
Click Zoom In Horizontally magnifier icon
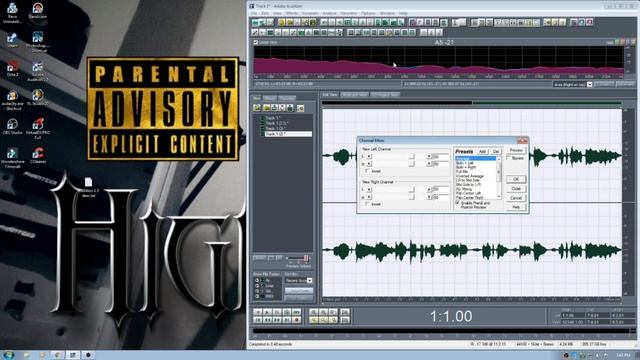(313, 312)
